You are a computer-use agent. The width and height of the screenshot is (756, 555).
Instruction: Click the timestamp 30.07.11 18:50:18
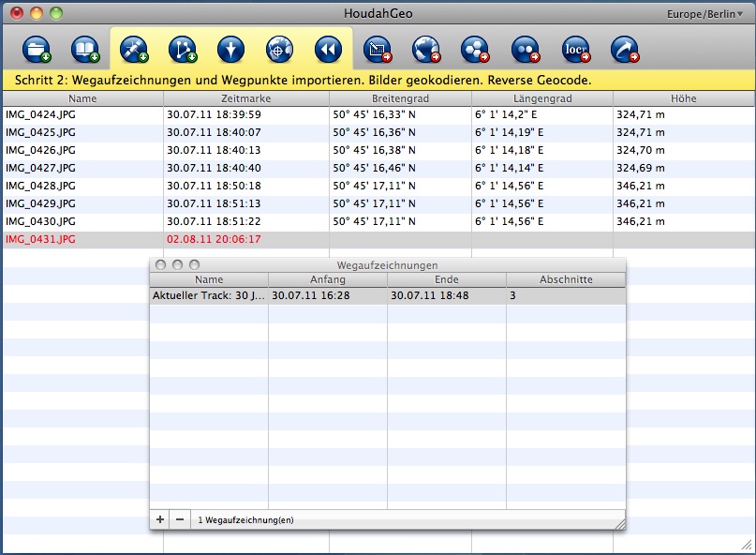click(214, 186)
